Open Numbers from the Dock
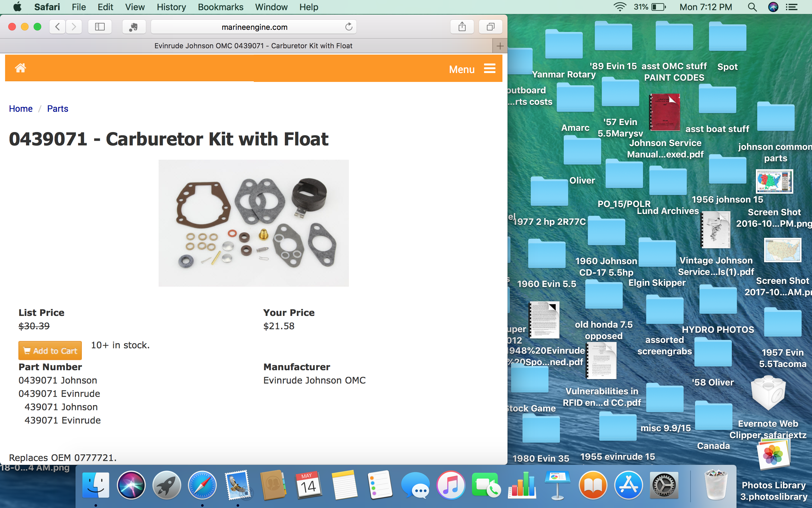Screen dimensions: 812x508 522,485
